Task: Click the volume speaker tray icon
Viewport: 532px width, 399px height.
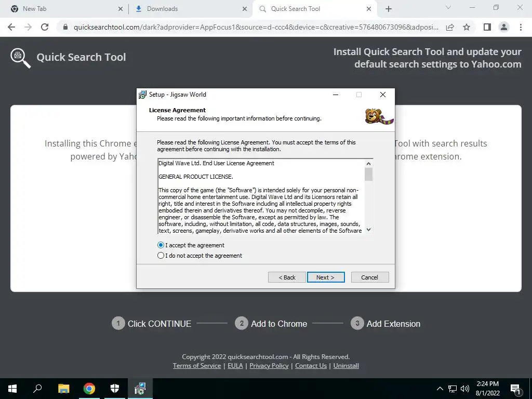Action: (x=465, y=389)
